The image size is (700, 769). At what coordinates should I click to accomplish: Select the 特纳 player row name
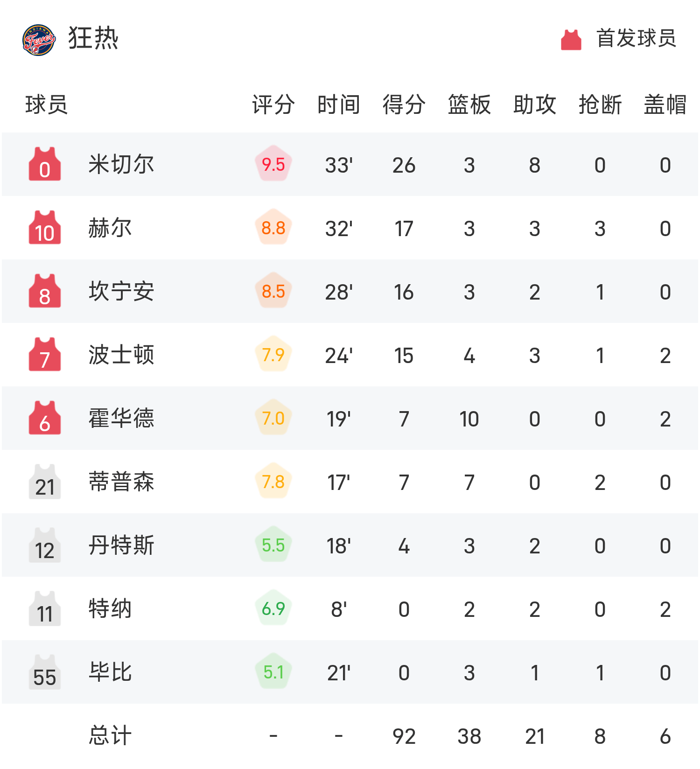coord(110,608)
